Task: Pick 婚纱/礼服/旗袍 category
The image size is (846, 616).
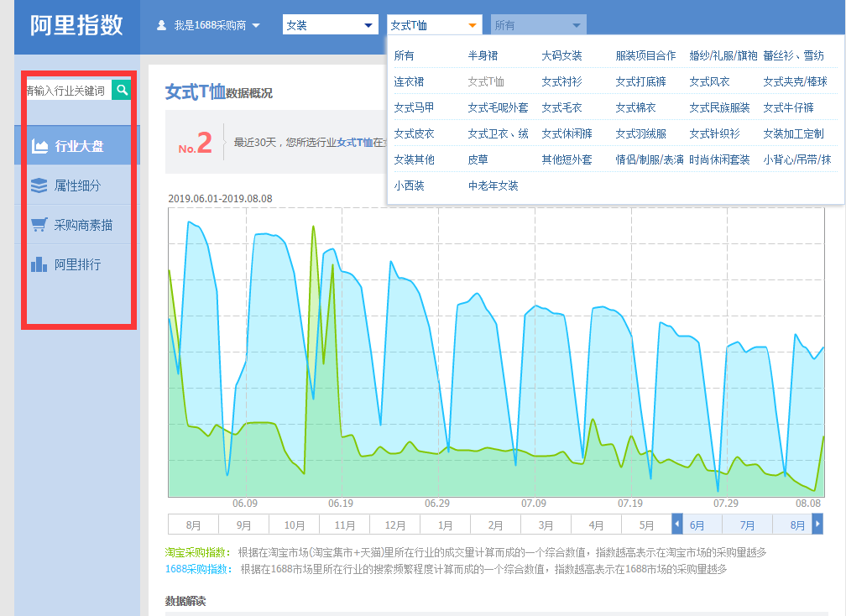Action: click(723, 55)
